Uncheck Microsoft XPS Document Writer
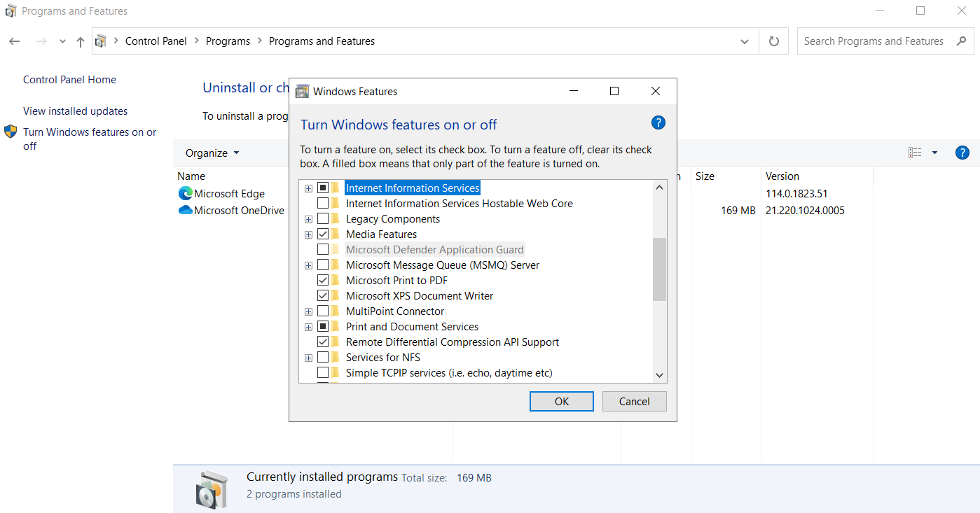Image resolution: width=980 pixels, height=513 pixels. pyautogui.click(x=323, y=296)
